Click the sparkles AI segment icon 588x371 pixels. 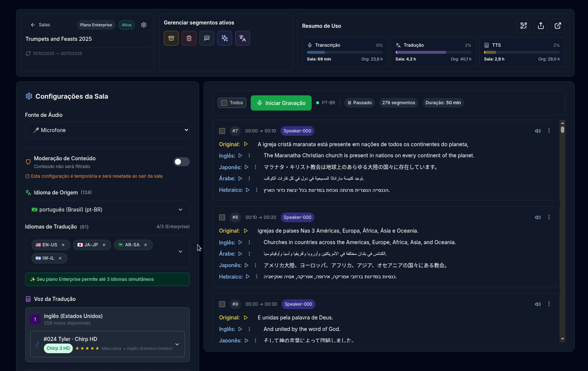click(x=225, y=38)
